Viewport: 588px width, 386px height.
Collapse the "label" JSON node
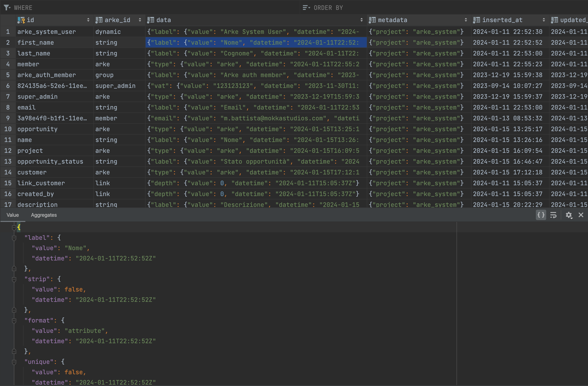point(14,238)
